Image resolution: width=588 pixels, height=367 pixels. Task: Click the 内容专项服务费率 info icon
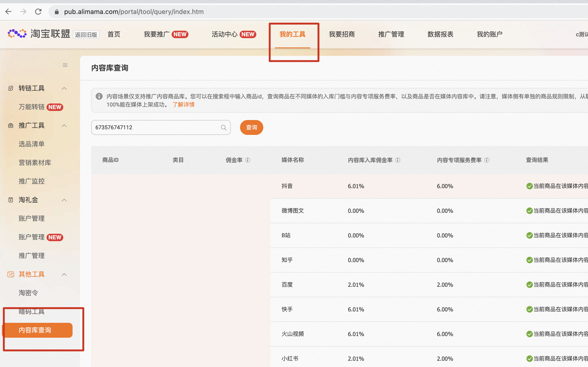tap(487, 160)
